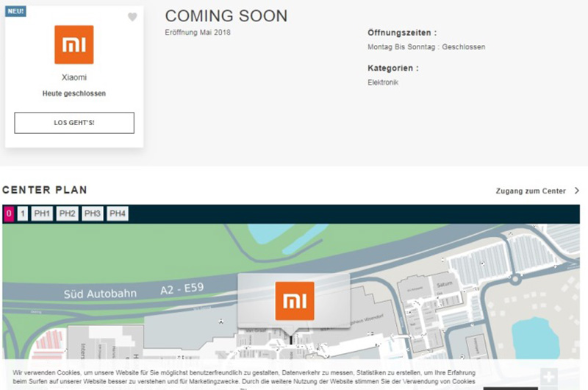The height and width of the screenshot is (390, 588).
Task: Click the A2 - E59 road label
Action: tap(182, 289)
